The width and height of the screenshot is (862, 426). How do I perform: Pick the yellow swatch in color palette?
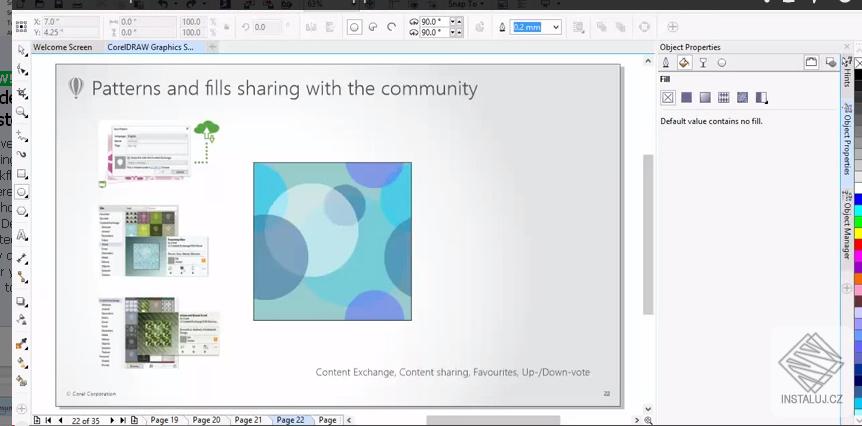[858, 233]
